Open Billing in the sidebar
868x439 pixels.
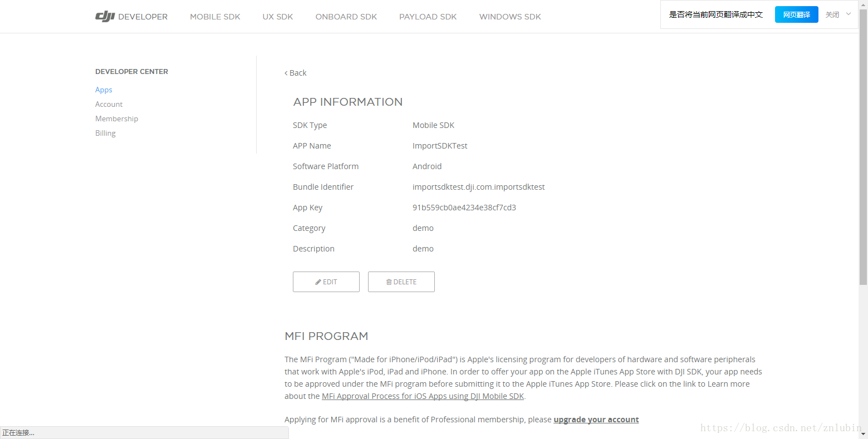(105, 133)
